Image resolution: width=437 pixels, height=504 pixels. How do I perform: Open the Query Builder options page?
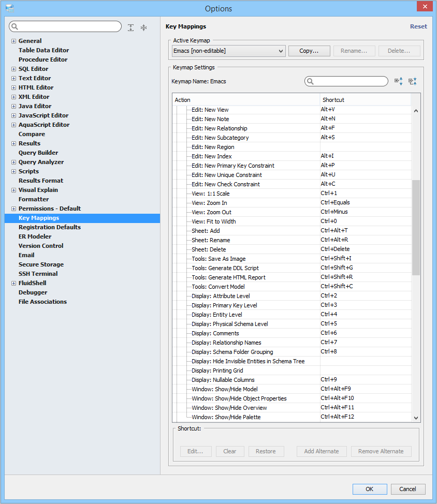point(38,153)
